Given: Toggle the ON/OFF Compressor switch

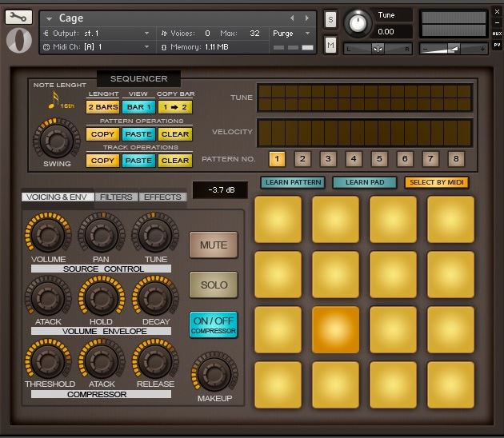Looking at the screenshot, I should tap(214, 325).
